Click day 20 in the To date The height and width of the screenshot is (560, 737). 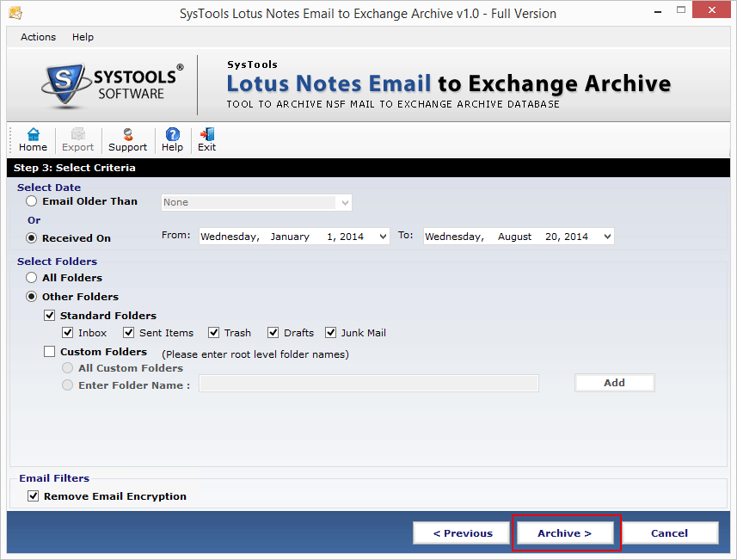point(553,237)
